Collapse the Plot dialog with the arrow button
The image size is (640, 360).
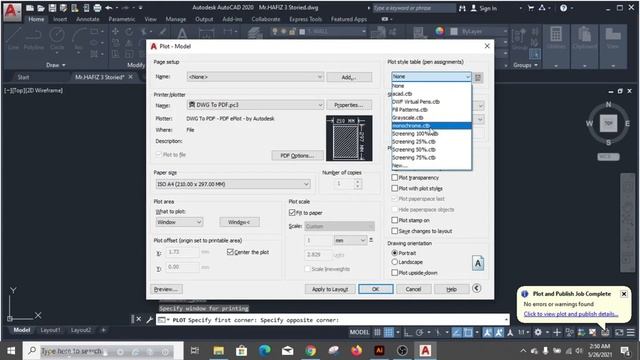(476, 288)
